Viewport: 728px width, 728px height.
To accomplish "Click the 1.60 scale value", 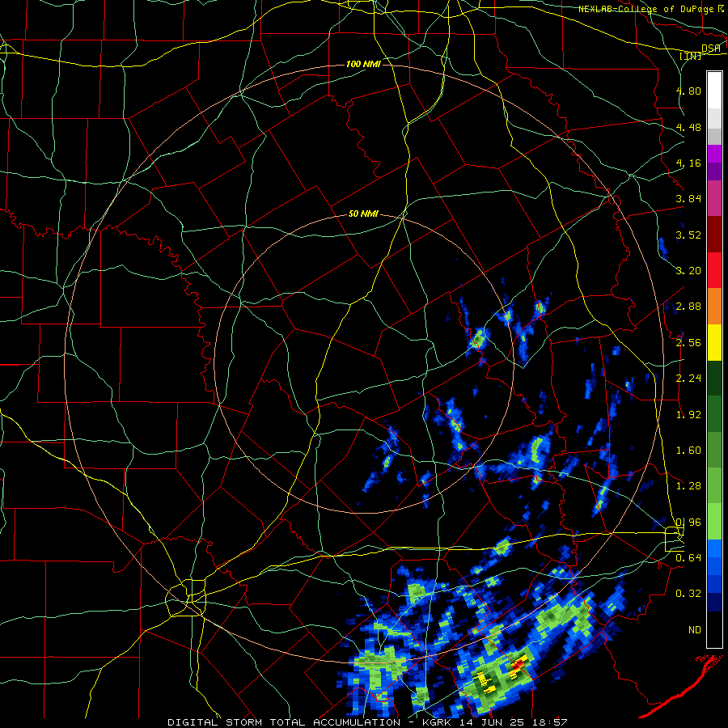I will (x=688, y=451).
